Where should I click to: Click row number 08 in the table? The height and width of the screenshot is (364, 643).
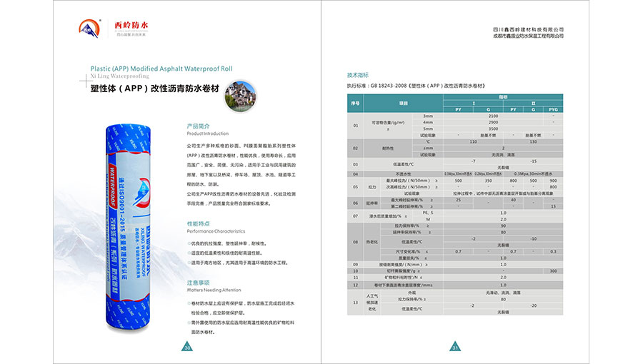354,241
